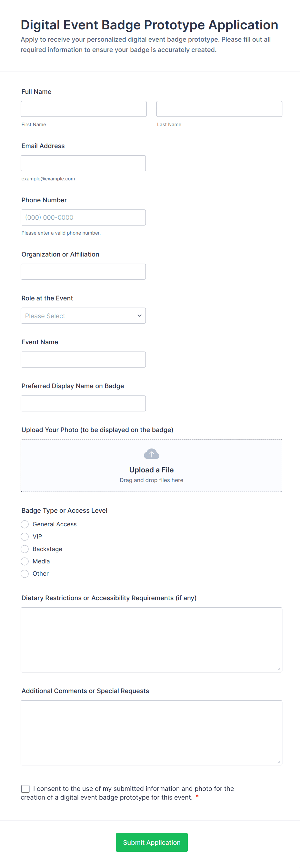Select the General Access badge type
This screenshot has width=300, height=868.
pos(25,524)
